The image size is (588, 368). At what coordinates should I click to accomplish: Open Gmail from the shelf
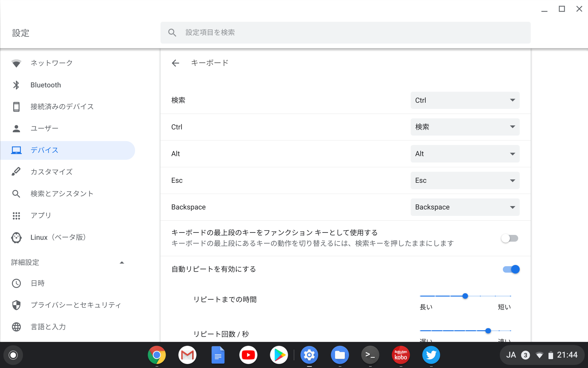pos(187,355)
